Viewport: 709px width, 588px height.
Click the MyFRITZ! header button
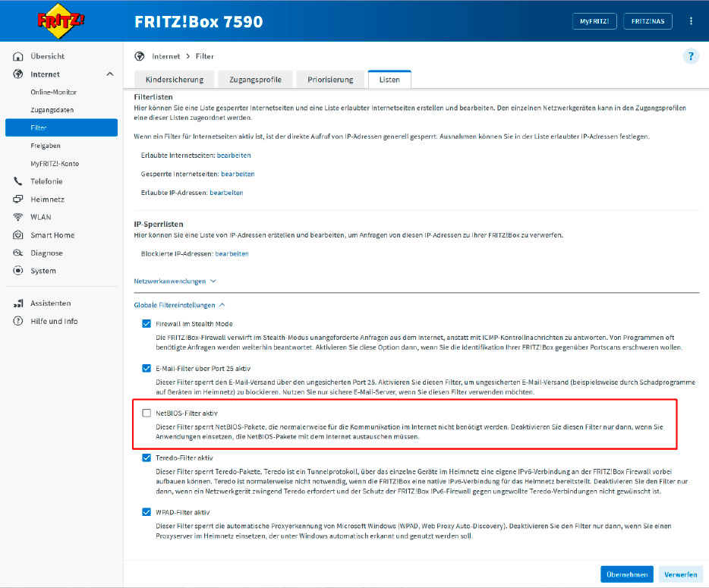tap(594, 21)
